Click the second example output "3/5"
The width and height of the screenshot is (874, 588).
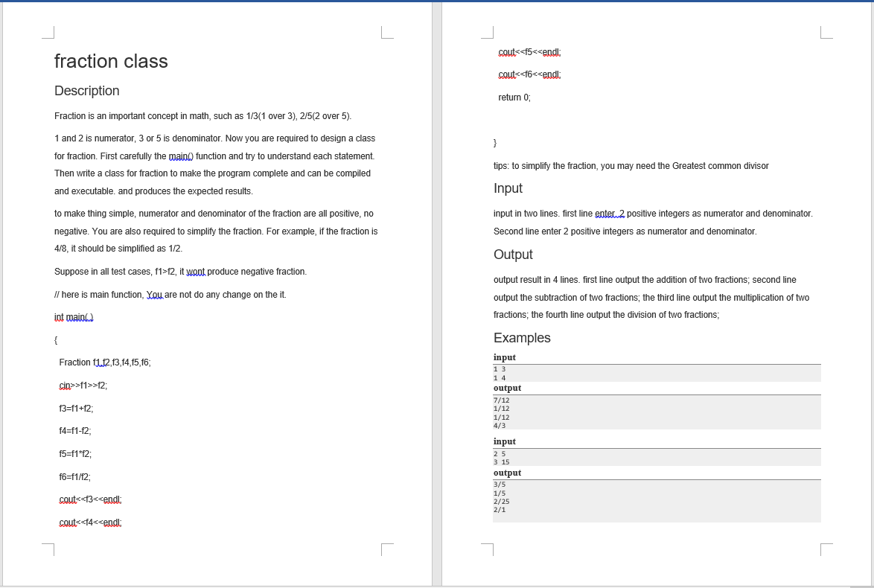499,483
